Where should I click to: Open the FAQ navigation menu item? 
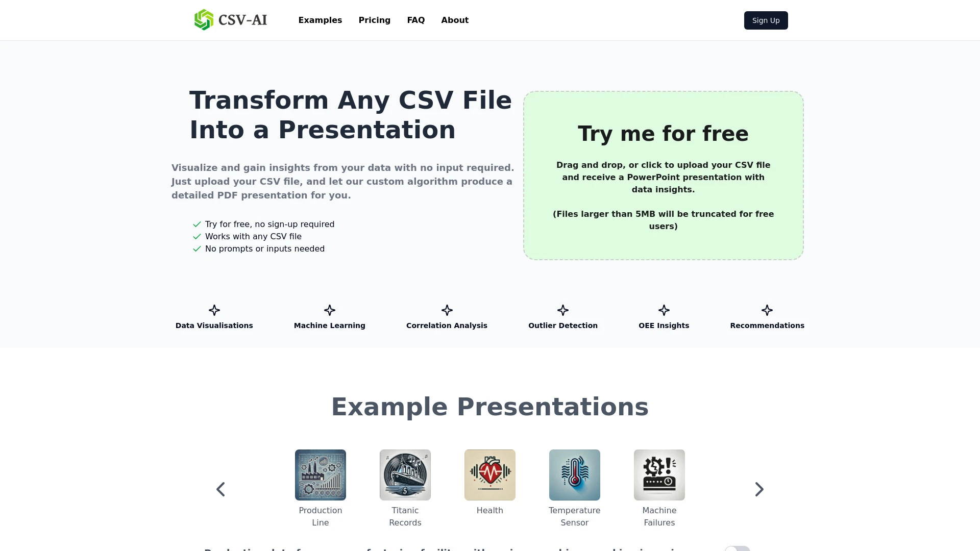(415, 20)
